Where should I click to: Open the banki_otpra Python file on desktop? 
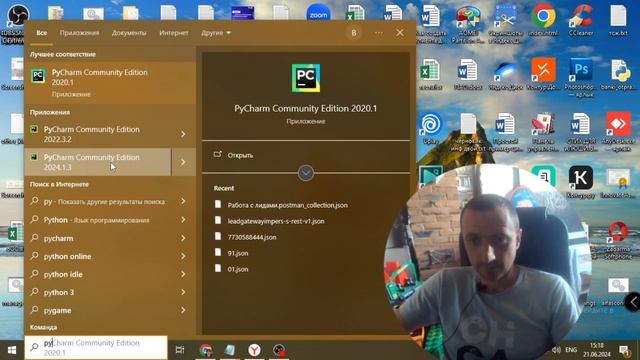click(x=619, y=73)
